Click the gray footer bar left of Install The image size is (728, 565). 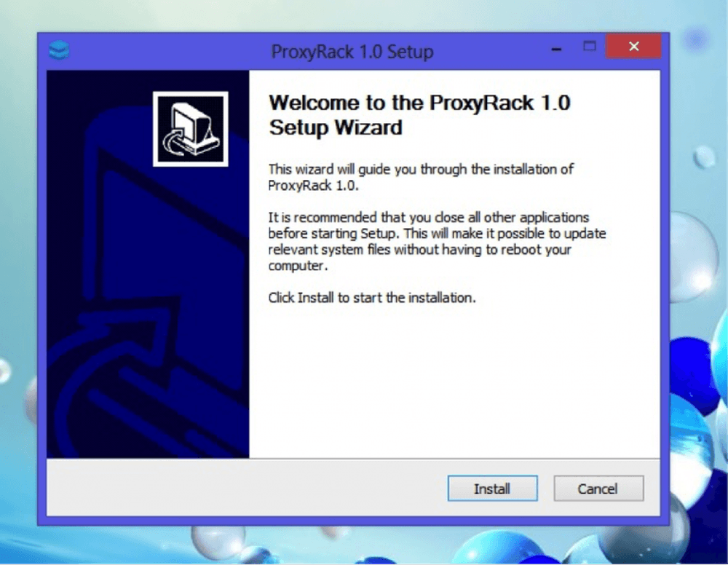[x=246, y=488]
